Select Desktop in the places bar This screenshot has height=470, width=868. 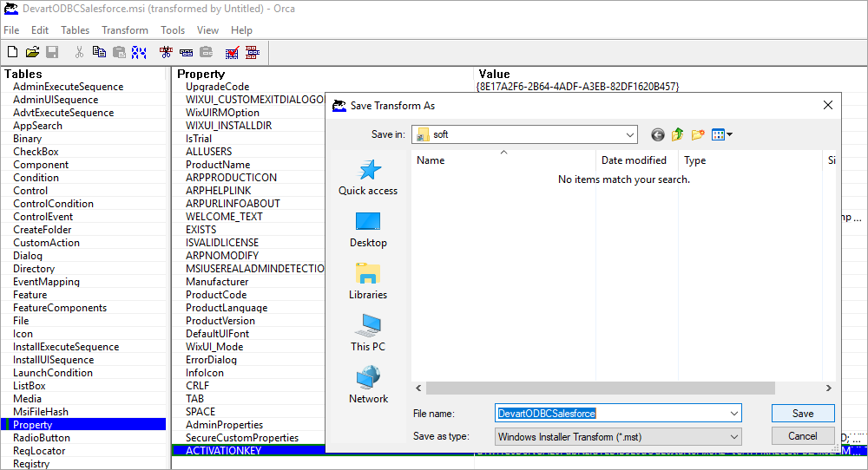pos(368,230)
